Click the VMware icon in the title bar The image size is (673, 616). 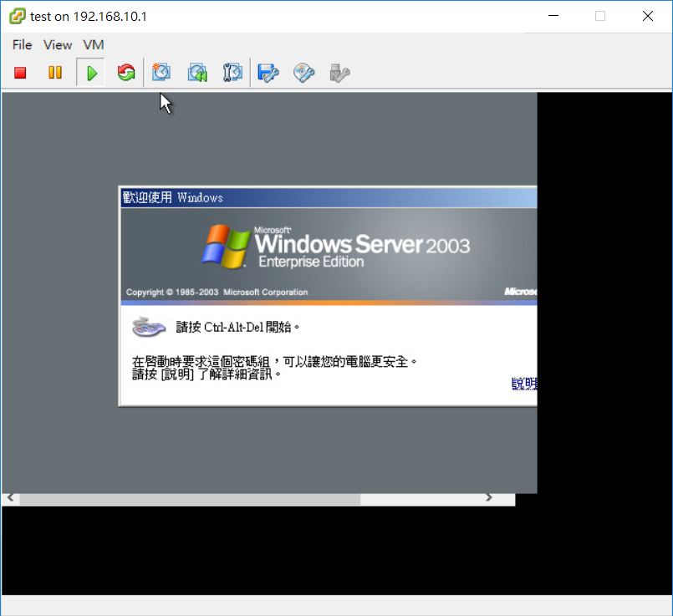18,17
